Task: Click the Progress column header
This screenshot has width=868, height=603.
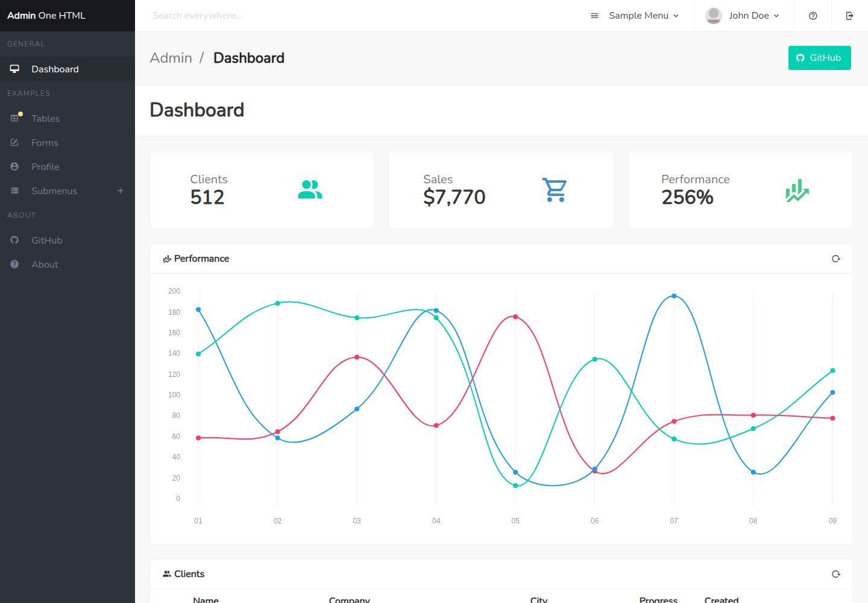Action: [658, 599]
